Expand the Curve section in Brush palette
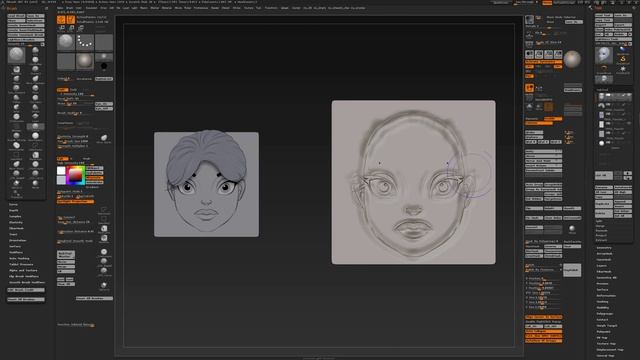 (x=13, y=204)
